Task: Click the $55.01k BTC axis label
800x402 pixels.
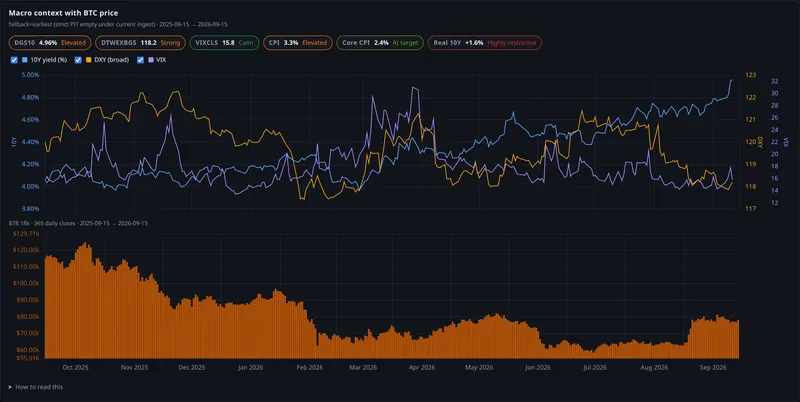Action: (x=28, y=358)
